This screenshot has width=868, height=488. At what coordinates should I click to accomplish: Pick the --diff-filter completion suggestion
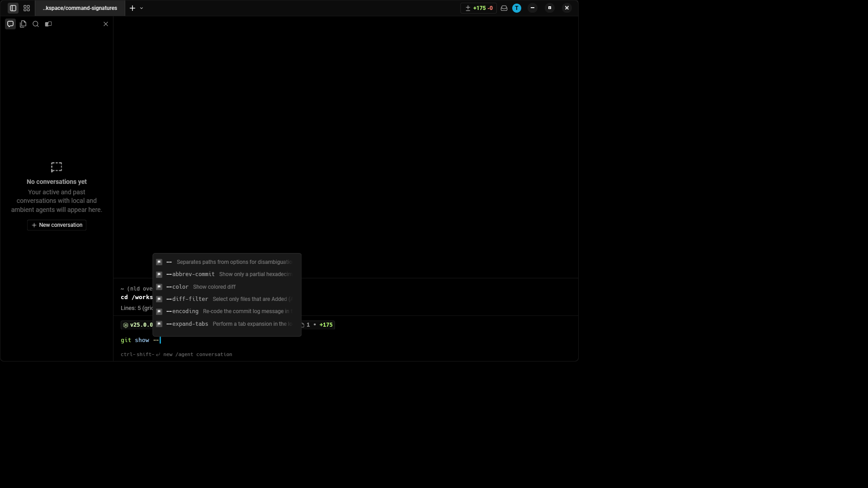coord(227,299)
